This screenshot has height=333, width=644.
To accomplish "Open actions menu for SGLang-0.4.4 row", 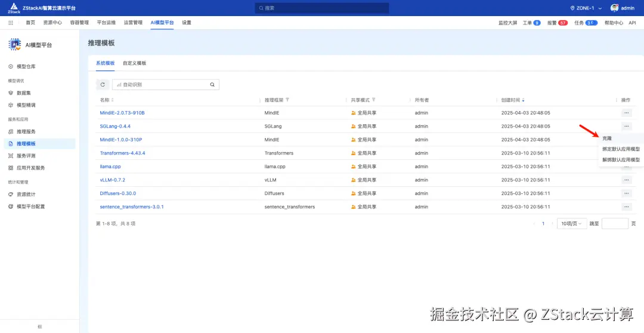I will coord(626,126).
